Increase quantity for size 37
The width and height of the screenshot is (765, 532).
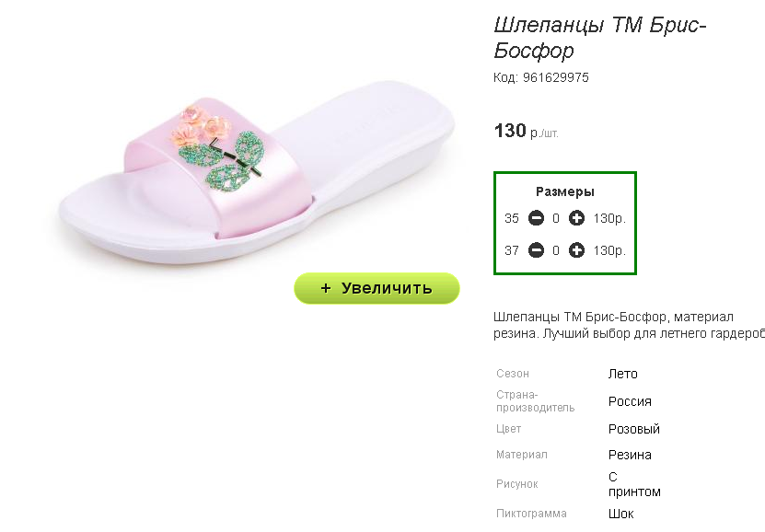point(576,250)
